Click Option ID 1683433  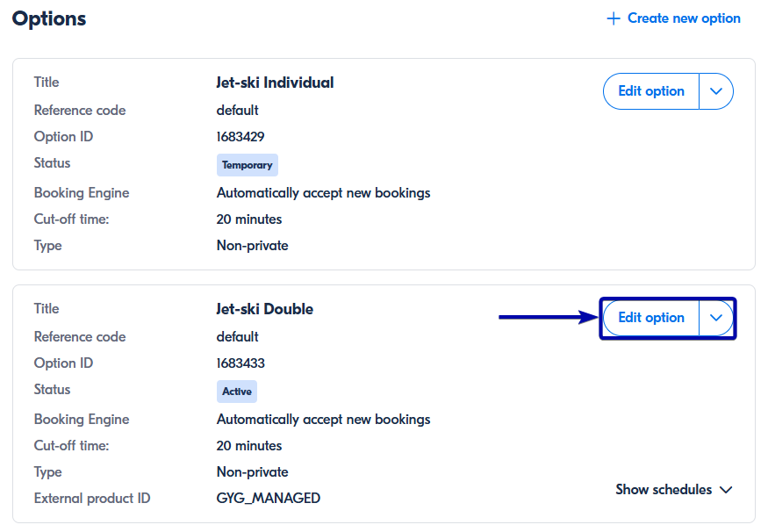click(240, 363)
